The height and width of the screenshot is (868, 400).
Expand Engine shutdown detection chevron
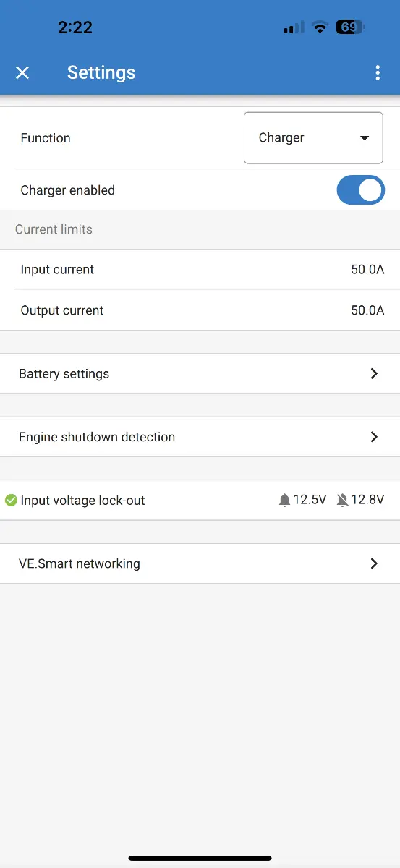374,437
